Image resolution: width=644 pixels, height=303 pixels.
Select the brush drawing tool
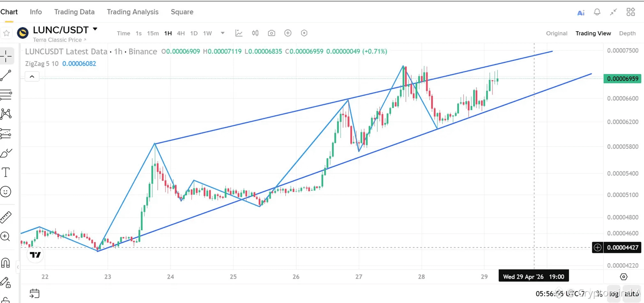[x=6, y=153]
